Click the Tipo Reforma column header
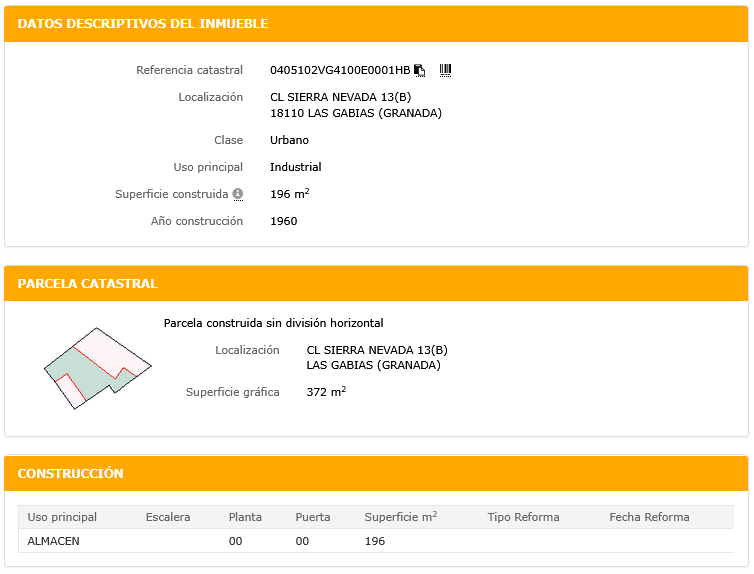Viewport: 754px width, 574px height. pyautogui.click(x=523, y=517)
